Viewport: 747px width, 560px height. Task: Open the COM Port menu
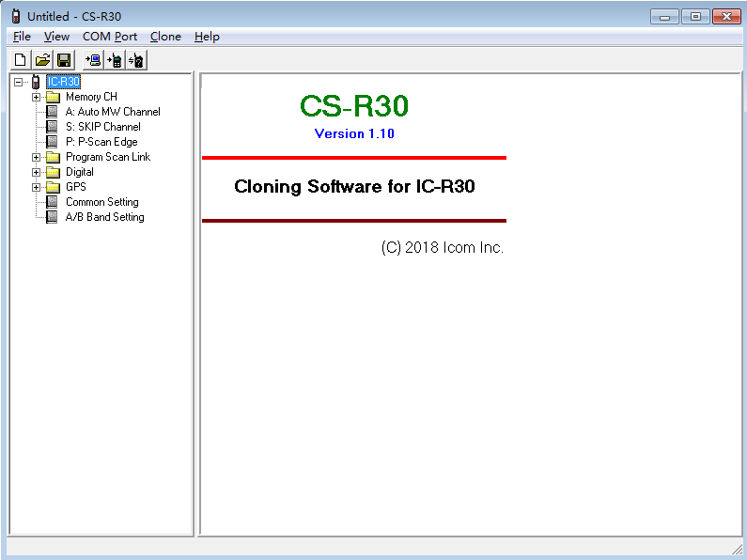pos(109,37)
